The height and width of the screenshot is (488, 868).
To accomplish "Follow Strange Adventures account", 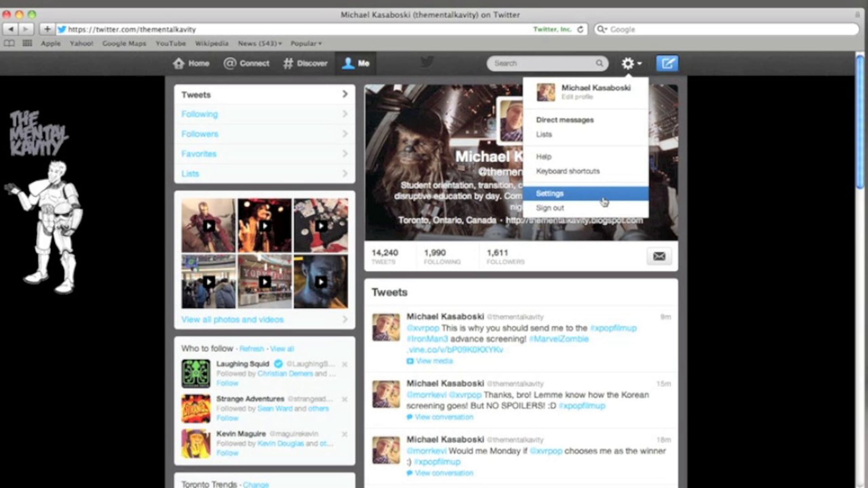I will [x=227, y=418].
